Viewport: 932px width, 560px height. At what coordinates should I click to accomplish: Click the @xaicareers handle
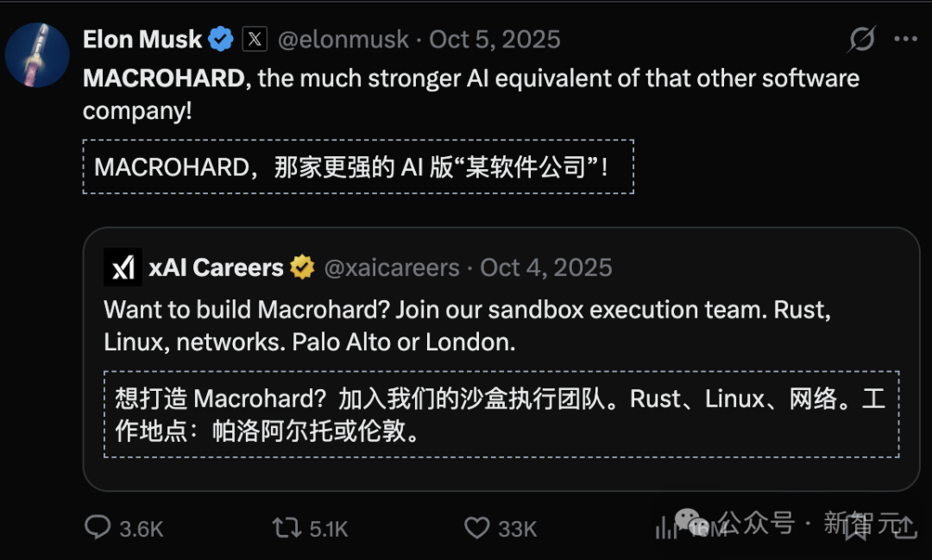click(393, 267)
